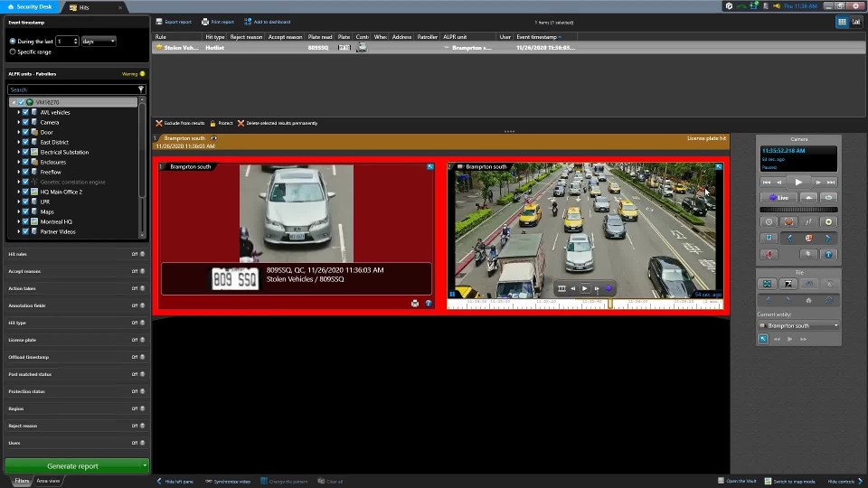Viewport: 868px width, 488px height.
Task: Click the Live video button
Action: (x=778, y=197)
